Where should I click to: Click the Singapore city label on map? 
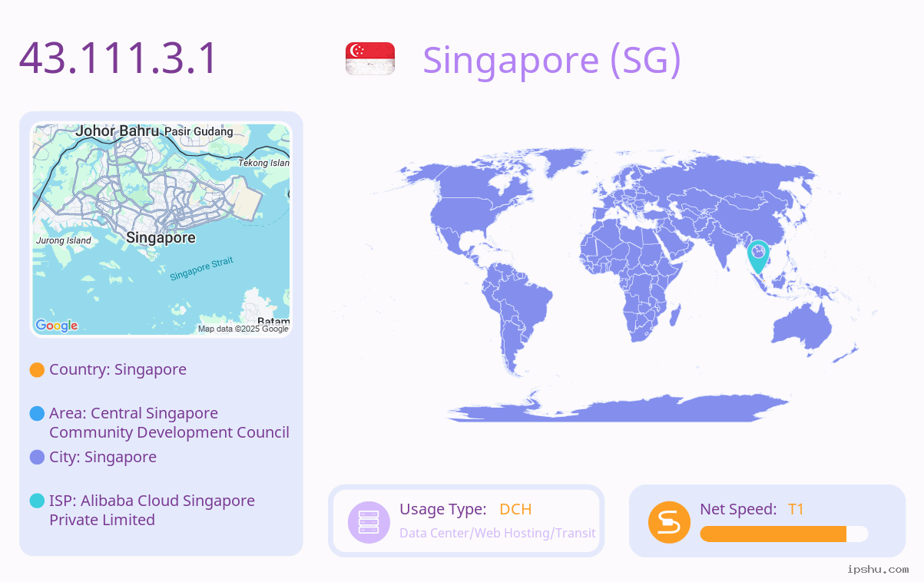point(161,238)
